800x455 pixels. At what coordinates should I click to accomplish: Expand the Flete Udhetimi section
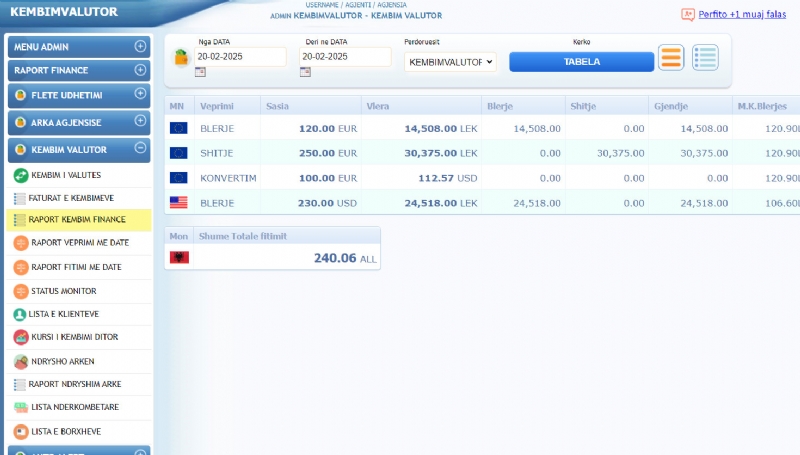click(x=140, y=95)
